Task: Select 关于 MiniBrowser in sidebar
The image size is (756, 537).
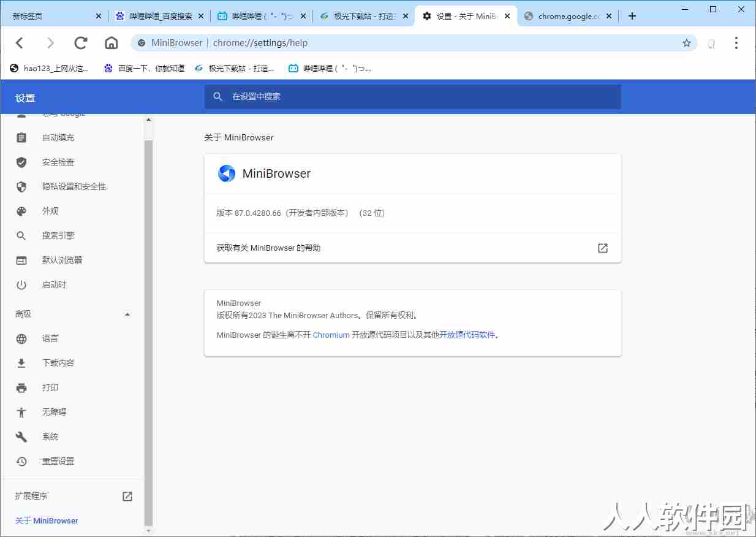Action: click(x=47, y=520)
